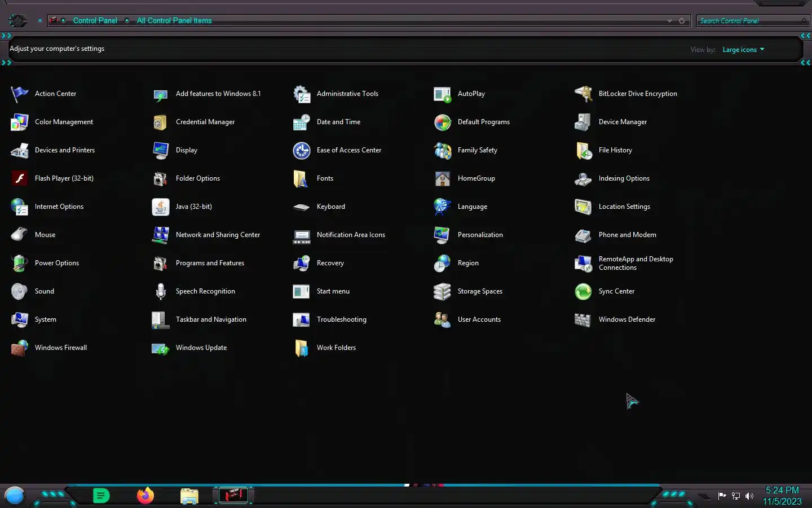812x508 pixels.
Task: Open the Power Options link
Action: click(x=57, y=263)
